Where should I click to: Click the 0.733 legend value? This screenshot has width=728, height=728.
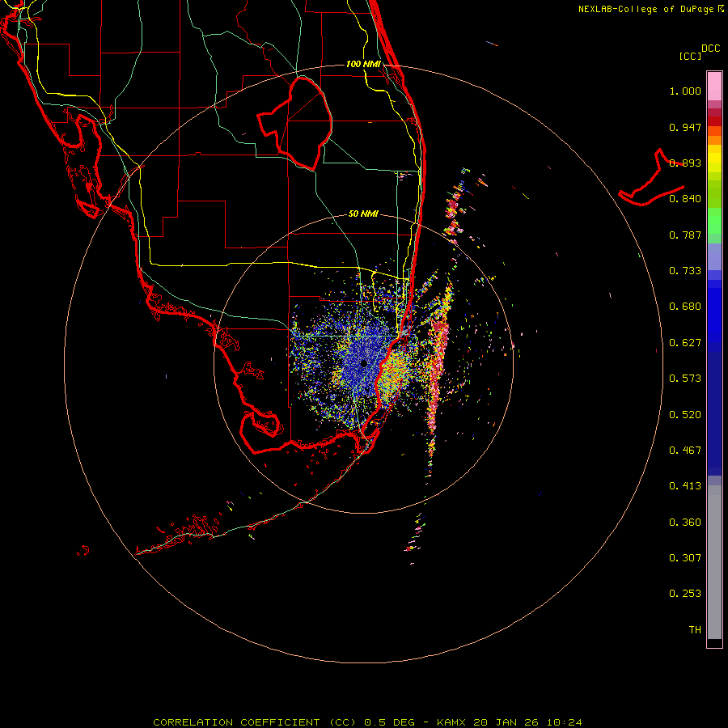click(x=685, y=271)
